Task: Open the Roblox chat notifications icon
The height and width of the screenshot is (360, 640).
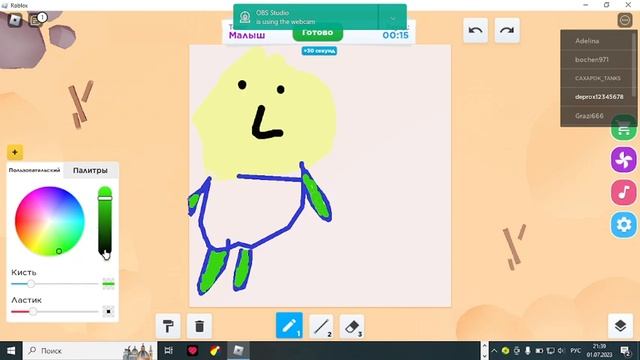Action: (x=36, y=20)
